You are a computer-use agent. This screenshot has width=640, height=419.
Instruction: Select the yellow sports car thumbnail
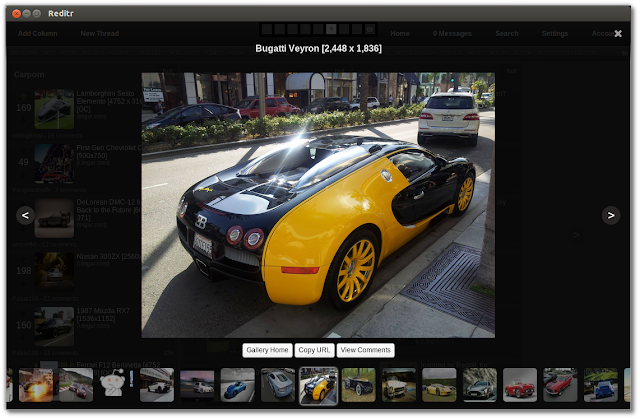tap(439, 385)
